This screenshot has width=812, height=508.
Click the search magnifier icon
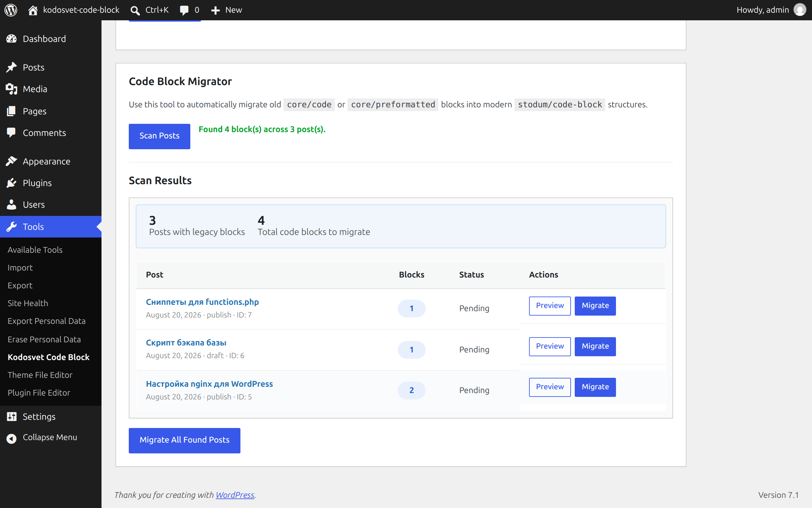tap(135, 10)
